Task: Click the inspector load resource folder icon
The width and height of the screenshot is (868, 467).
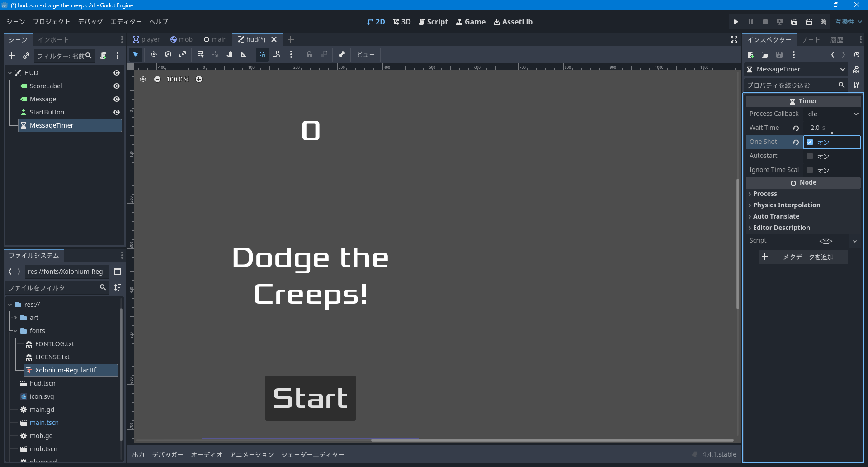Action: pyautogui.click(x=765, y=55)
